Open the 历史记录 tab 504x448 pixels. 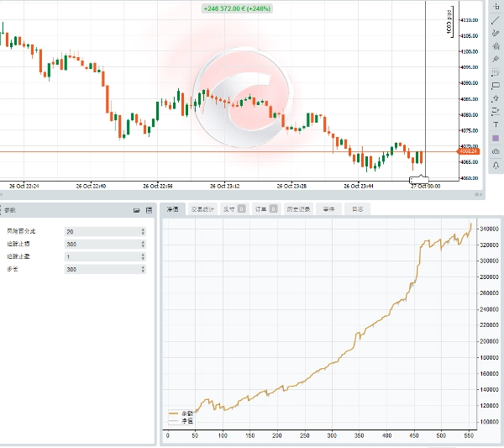click(298, 208)
